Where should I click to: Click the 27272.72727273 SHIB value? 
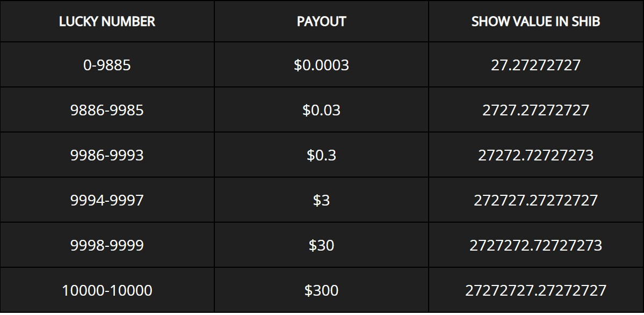pyautogui.click(x=536, y=155)
